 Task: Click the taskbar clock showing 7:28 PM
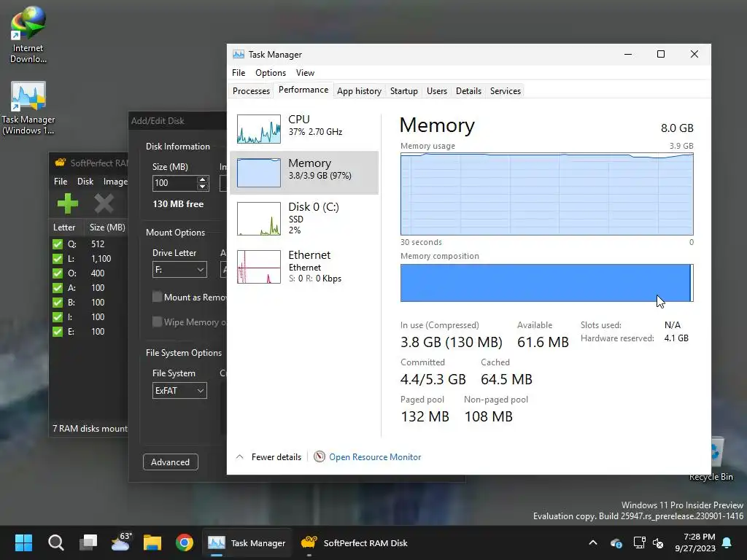pos(695,542)
